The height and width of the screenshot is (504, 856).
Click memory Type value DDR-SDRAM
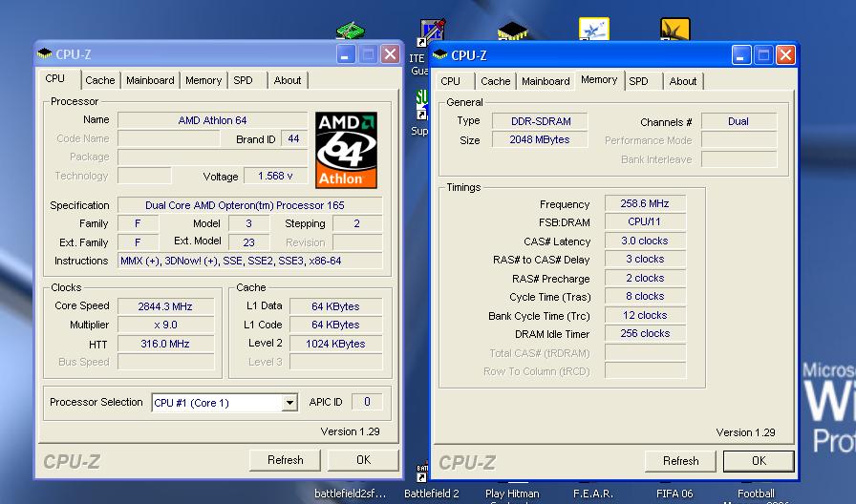tap(540, 121)
